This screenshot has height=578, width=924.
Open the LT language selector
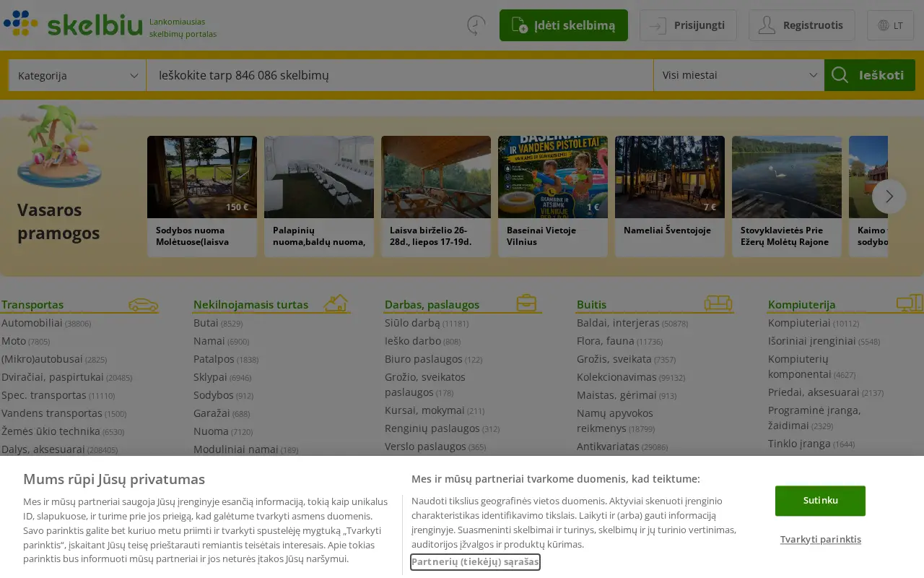pyautogui.click(x=890, y=25)
